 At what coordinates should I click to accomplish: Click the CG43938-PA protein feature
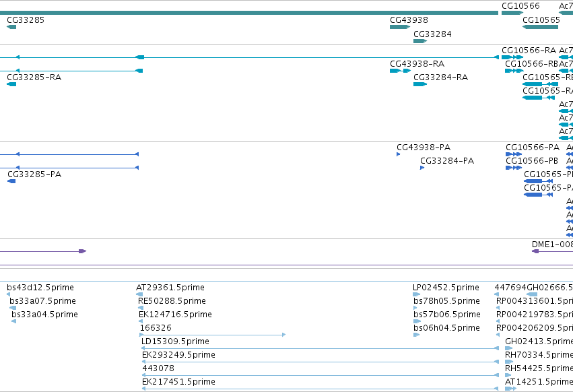tap(399, 154)
